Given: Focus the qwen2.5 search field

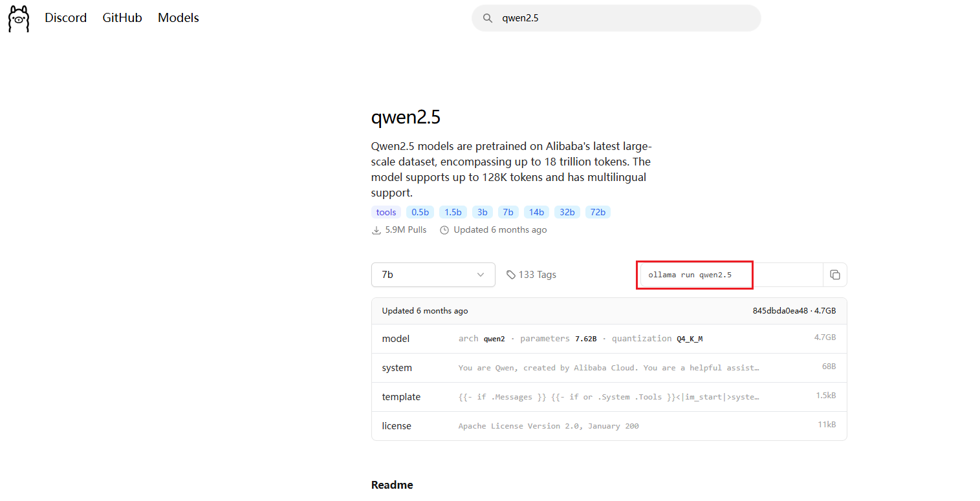Looking at the screenshot, I should tap(616, 18).
